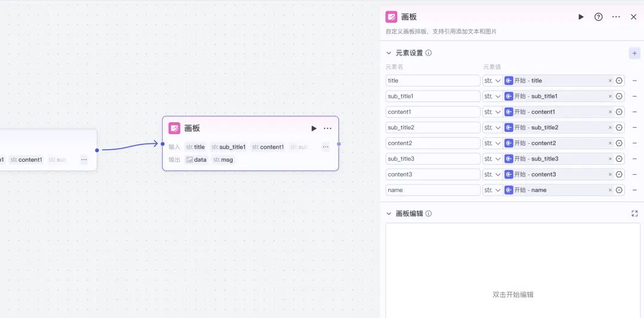Click the 画板 node input port dot
This screenshot has width=644, height=318.
(163, 144)
